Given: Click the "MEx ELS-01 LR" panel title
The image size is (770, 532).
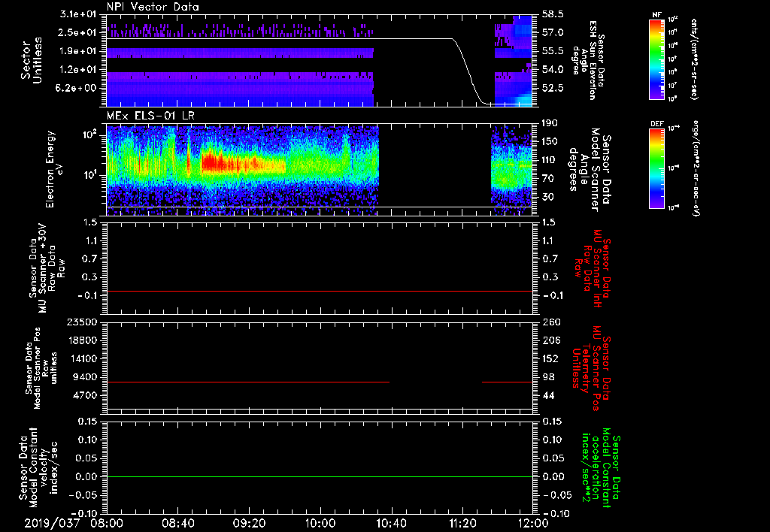Looking at the screenshot, I should (150, 116).
